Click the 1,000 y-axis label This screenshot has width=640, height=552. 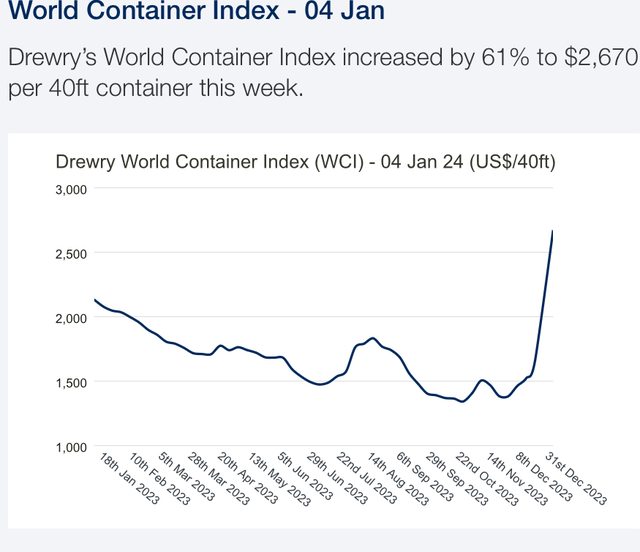71,447
